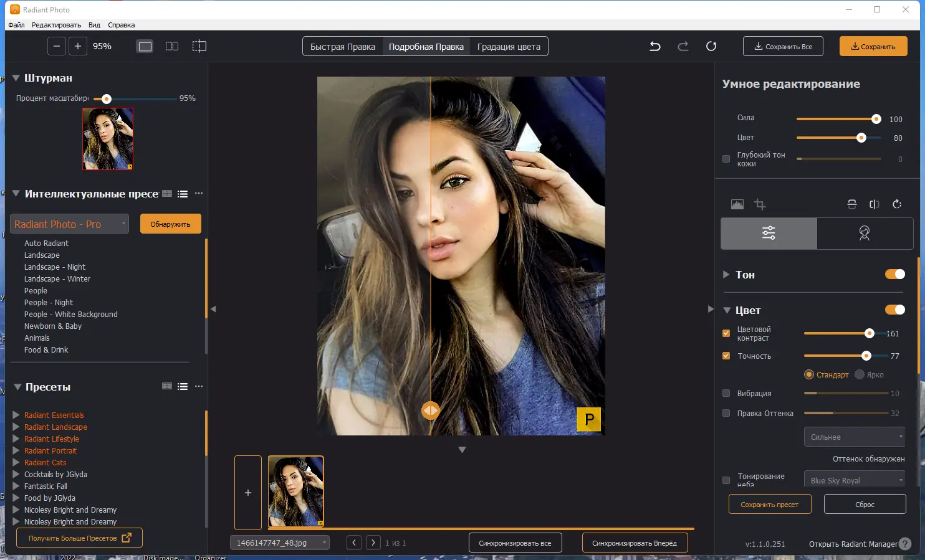This screenshot has width=925, height=560.
Task: Click the Сохранить пресет button
Action: (x=769, y=505)
